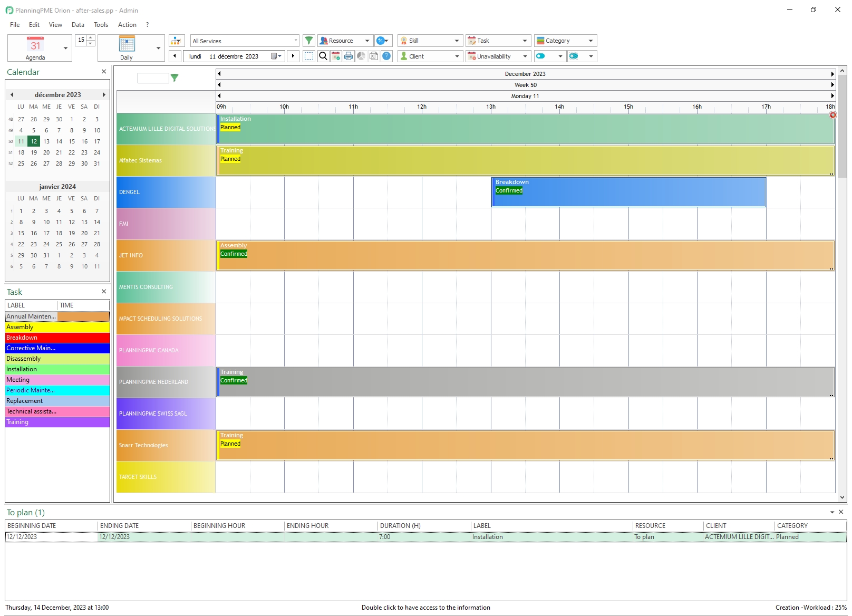
Task: Open the Unavailability filter dropdown
Action: click(x=498, y=56)
